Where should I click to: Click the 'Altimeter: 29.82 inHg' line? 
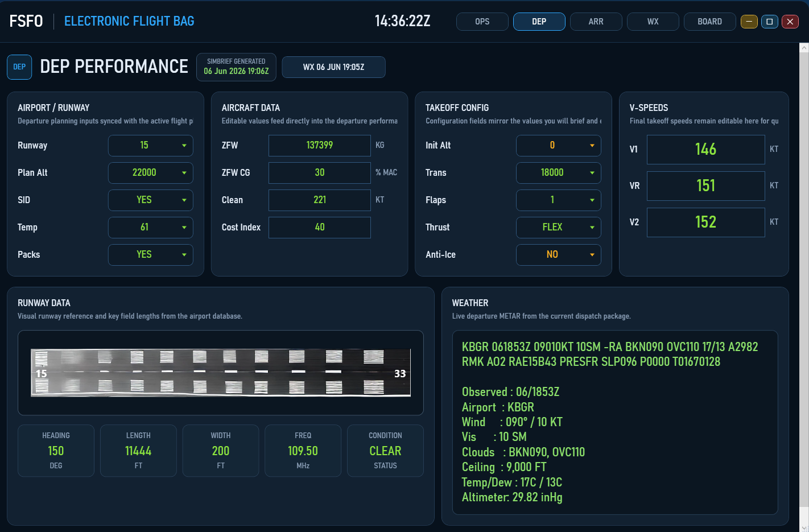(512, 497)
